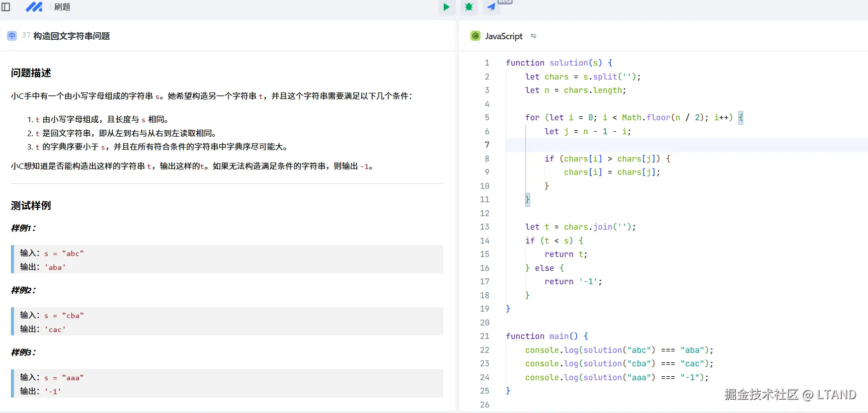Click the 样例2 label

coord(23,290)
